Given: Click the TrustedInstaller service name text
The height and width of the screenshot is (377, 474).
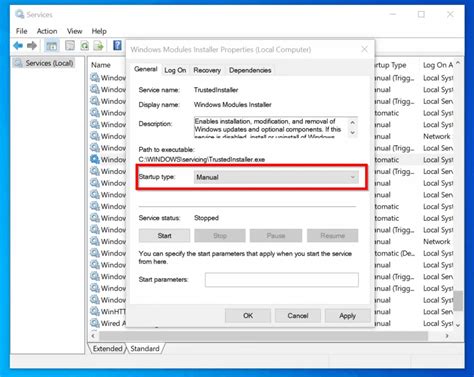Looking at the screenshot, I should 216,90.
